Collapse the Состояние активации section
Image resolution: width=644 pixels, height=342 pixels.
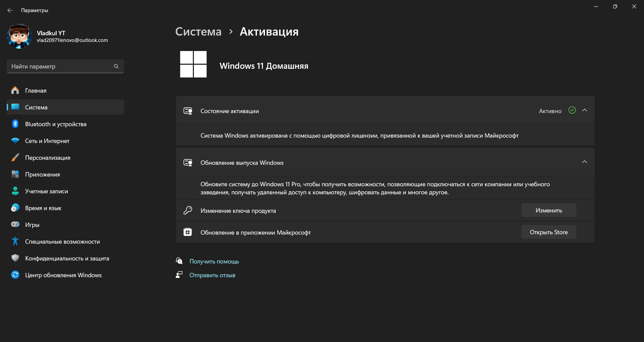[585, 110]
